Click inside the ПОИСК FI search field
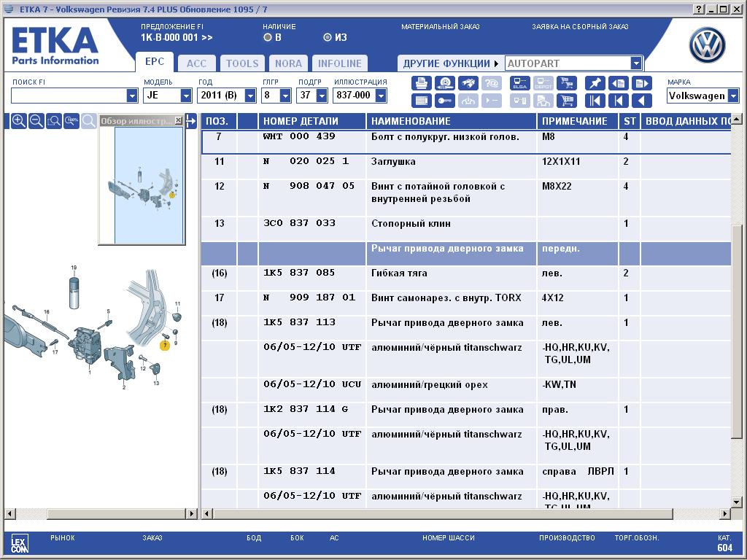 [x=69, y=96]
